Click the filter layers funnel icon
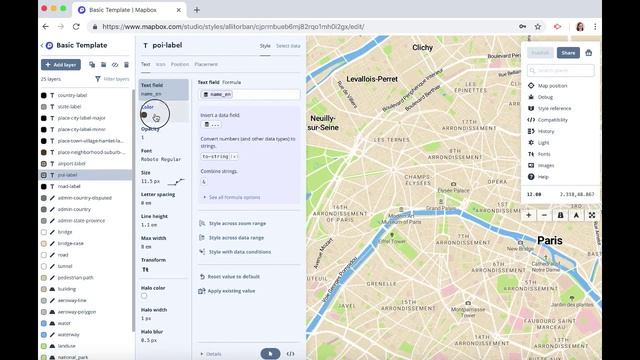The image size is (640, 360). (x=98, y=79)
